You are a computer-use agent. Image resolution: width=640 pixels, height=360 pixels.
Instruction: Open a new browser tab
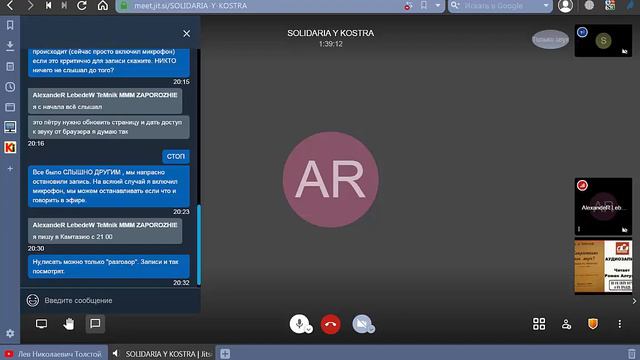pyautogui.click(x=225, y=353)
